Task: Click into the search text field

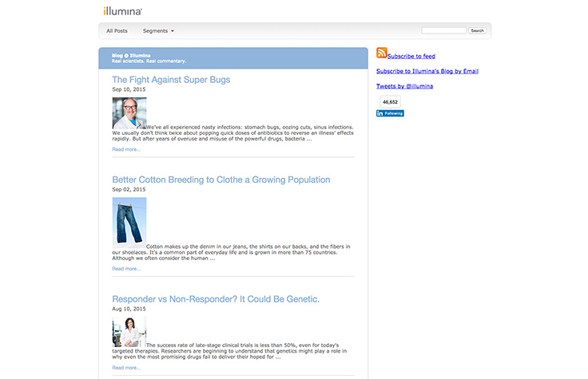Action: 443,30
